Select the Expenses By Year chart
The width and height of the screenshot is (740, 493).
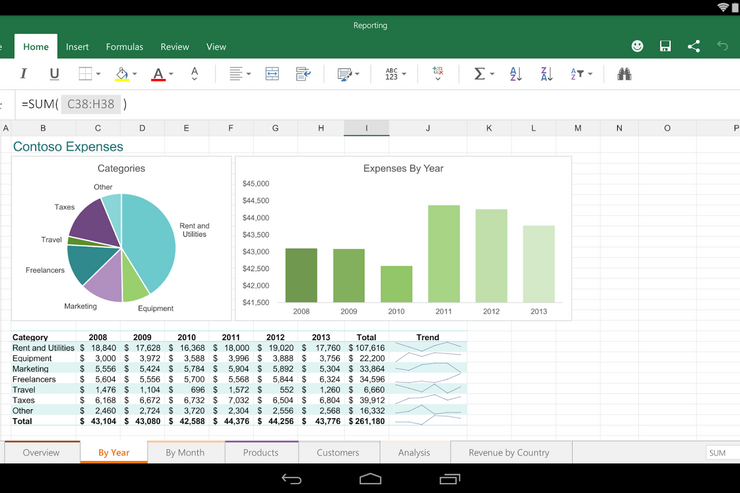(x=404, y=239)
